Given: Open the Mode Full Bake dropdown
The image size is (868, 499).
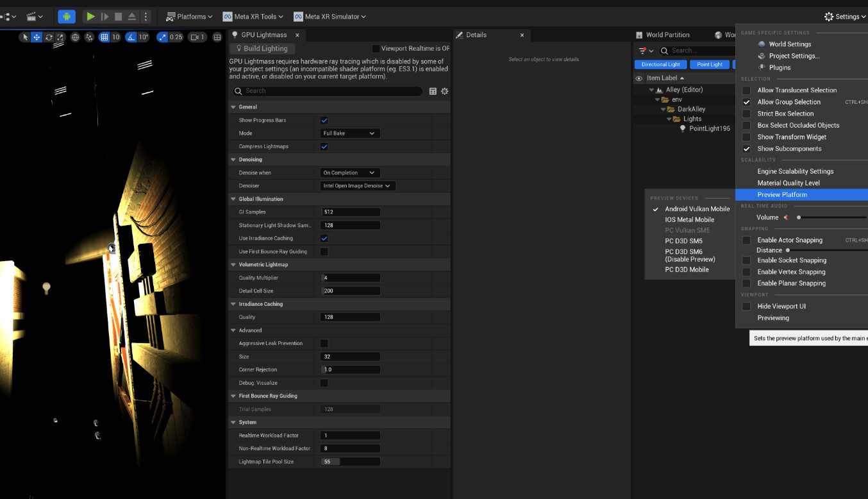Looking at the screenshot, I should click(349, 133).
